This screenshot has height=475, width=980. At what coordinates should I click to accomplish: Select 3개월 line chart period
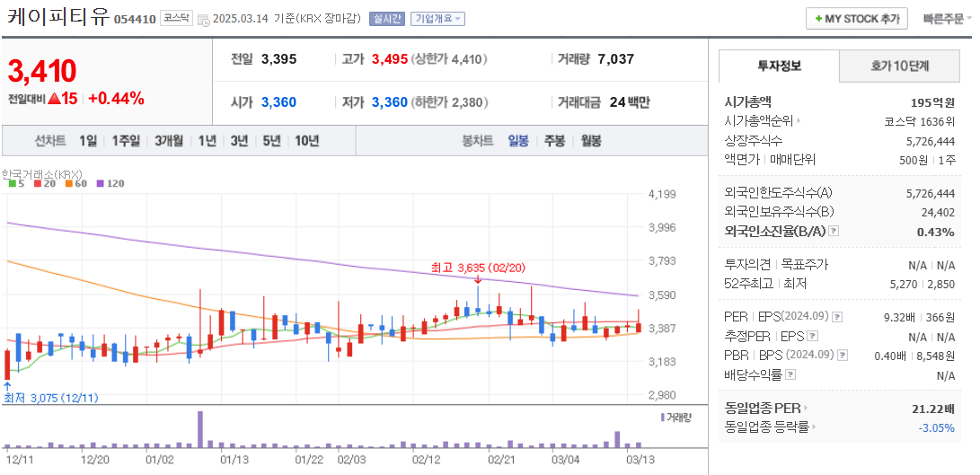(169, 141)
